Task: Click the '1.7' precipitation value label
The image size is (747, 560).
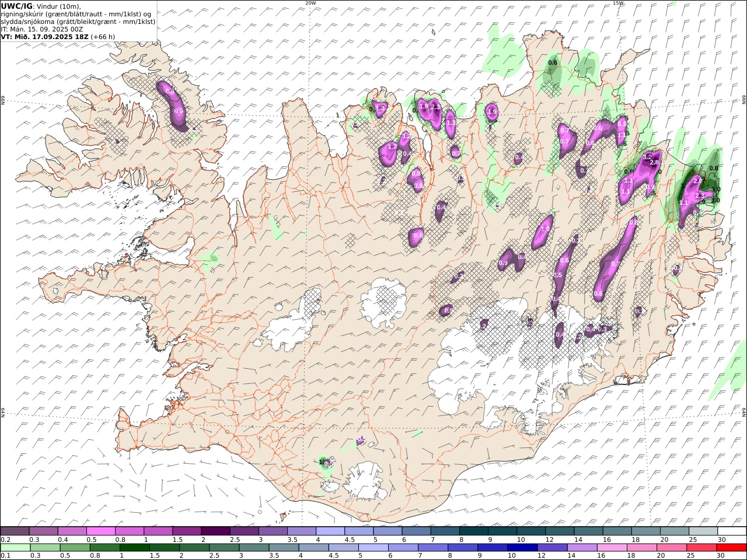Action: [392, 146]
